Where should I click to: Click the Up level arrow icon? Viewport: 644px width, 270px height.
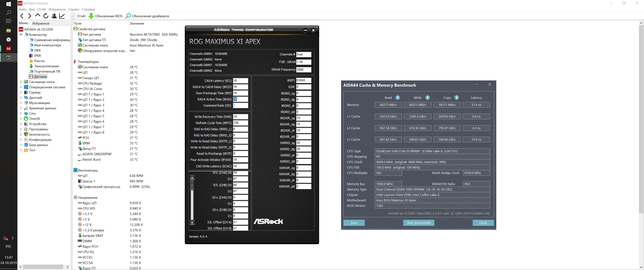pos(38,16)
